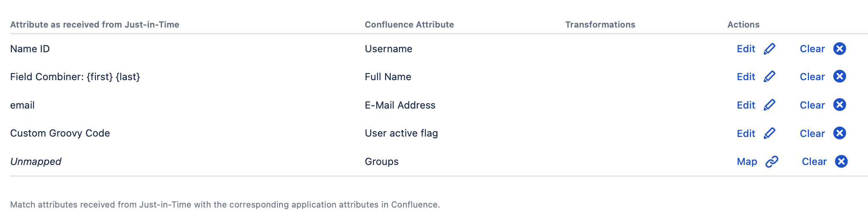Image resolution: width=868 pixels, height=223 pixels.
Task: Click the X circle icon for Groups row
Action: tap(841, 162)
